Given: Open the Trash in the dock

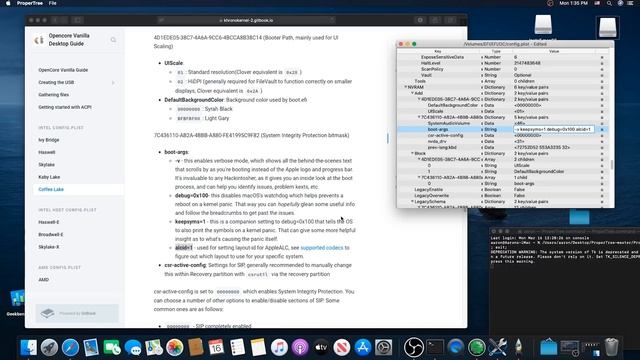Looking at the screenshot, I should tap(611, 347).
